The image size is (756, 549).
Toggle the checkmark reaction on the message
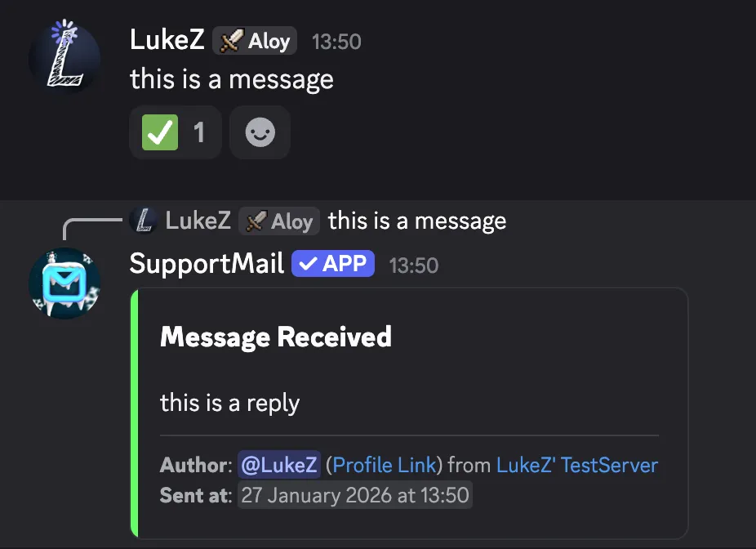[175, 132]
